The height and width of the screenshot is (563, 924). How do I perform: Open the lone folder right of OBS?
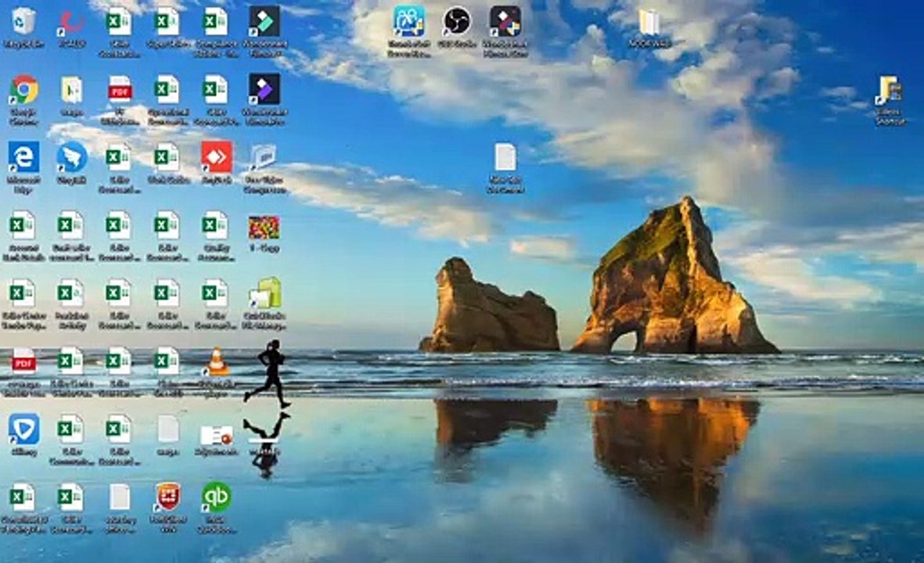(x=649, y=23)
